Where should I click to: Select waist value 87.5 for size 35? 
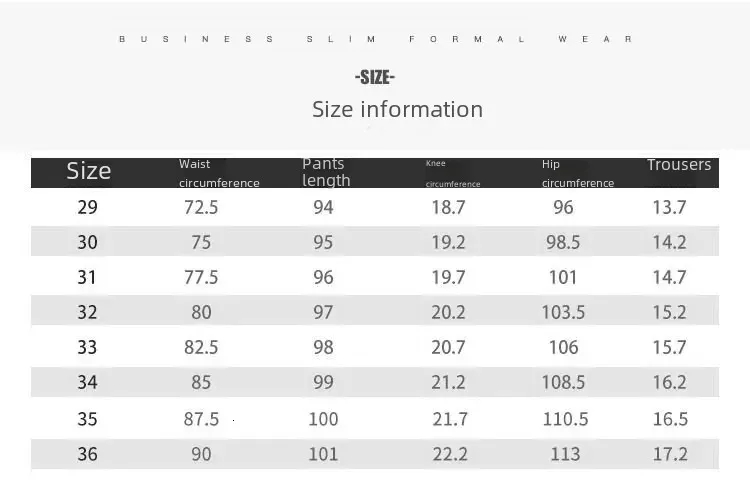201,419
